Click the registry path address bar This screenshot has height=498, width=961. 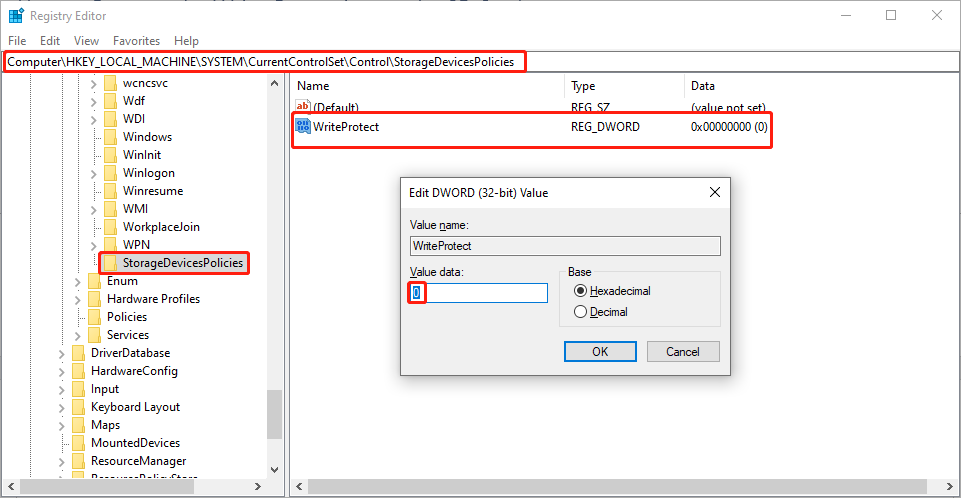point(480,62)
